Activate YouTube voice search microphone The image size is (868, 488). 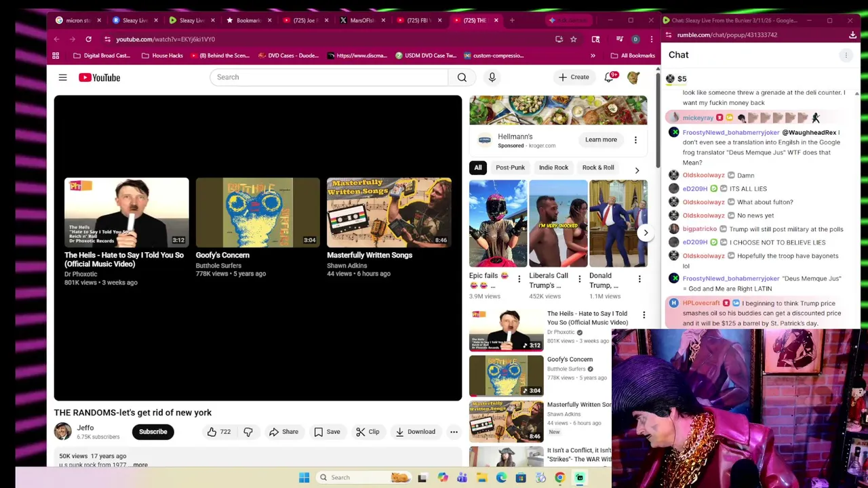[x=492, y=77]
